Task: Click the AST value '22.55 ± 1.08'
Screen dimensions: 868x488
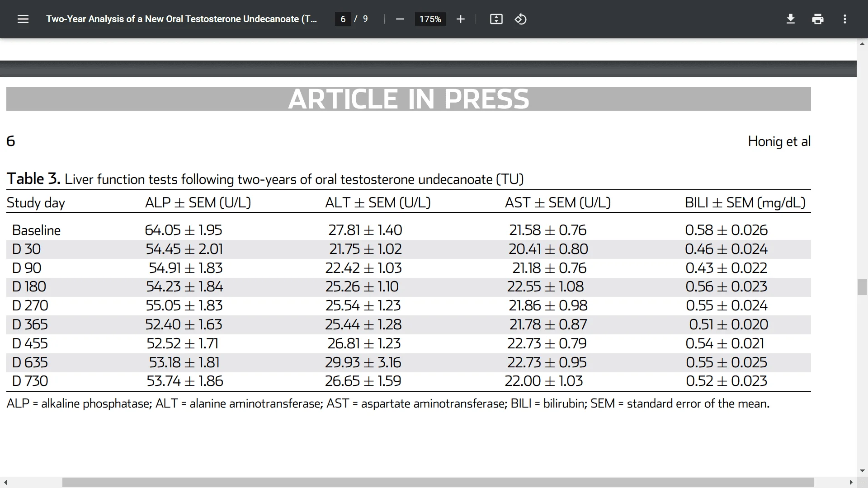Action: pos(545,287)
